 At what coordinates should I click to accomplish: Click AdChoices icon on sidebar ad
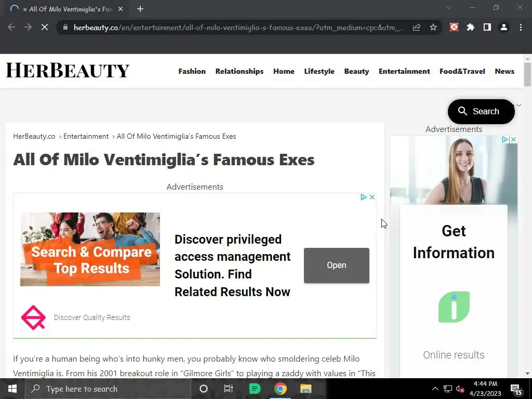tap(505, 139)
